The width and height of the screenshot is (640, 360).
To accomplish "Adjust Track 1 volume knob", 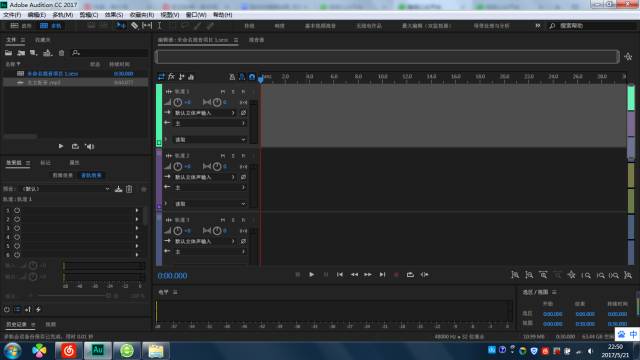I will 178,102.
